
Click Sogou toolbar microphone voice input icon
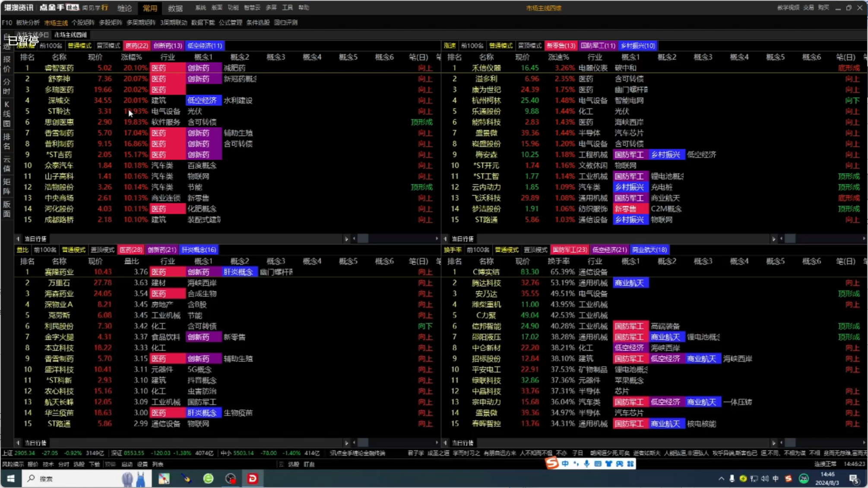point(586,463)
